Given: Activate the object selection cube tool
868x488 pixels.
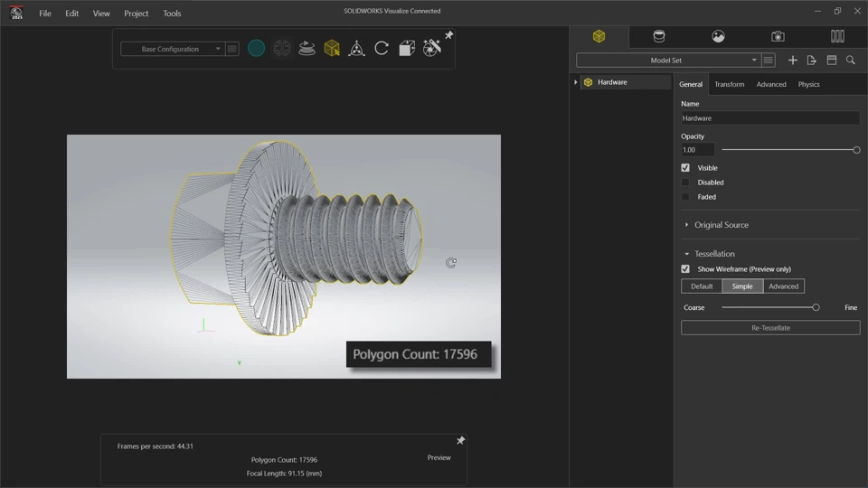Looking at the screenshot, I should pyautogui.click(x=332, y=49).
